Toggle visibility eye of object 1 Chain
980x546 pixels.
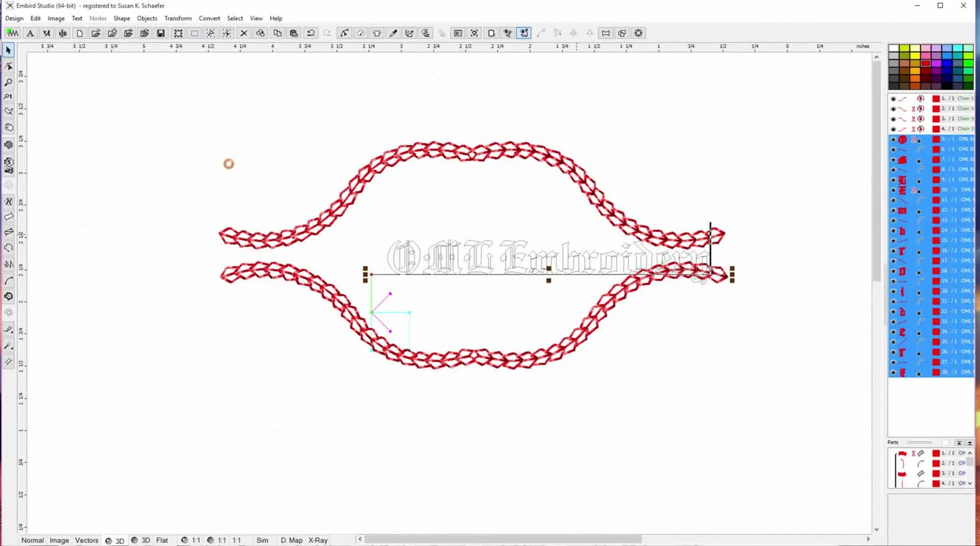893,99
